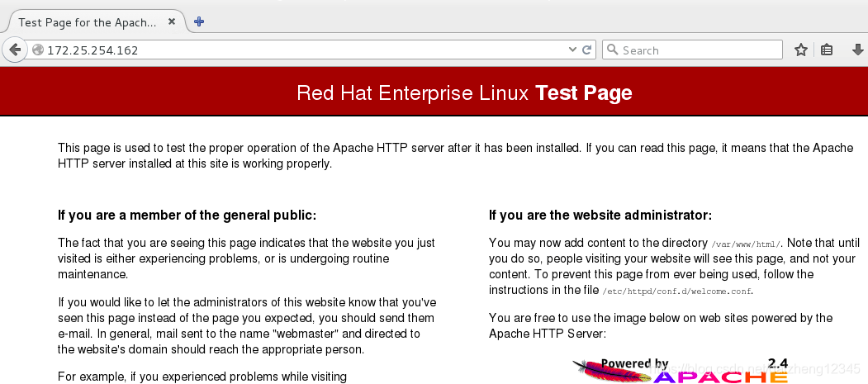Click text "For example, if you experienced problems while visiting"
This screenshot has width=868, height=384.
pyautogui.click(x=202, y=377)
